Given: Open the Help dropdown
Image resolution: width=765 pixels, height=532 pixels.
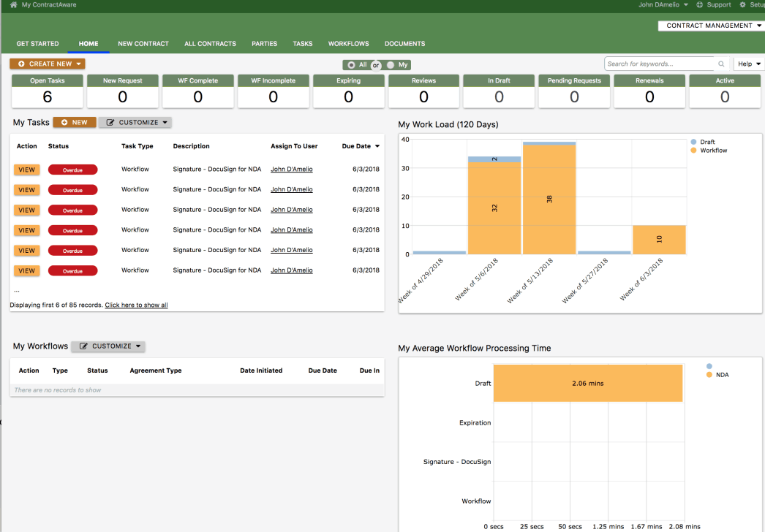Looking at the screenshot, I should click(x=749, y=64).
